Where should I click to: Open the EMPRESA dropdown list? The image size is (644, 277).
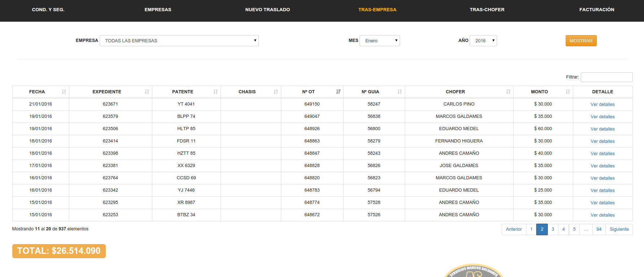tap(179, 41)
